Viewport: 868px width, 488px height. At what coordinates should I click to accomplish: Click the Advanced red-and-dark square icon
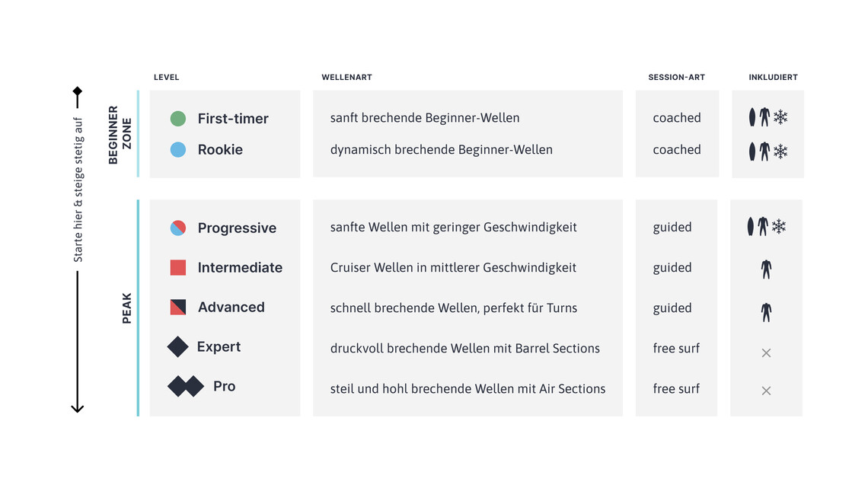tap(178, 307)
